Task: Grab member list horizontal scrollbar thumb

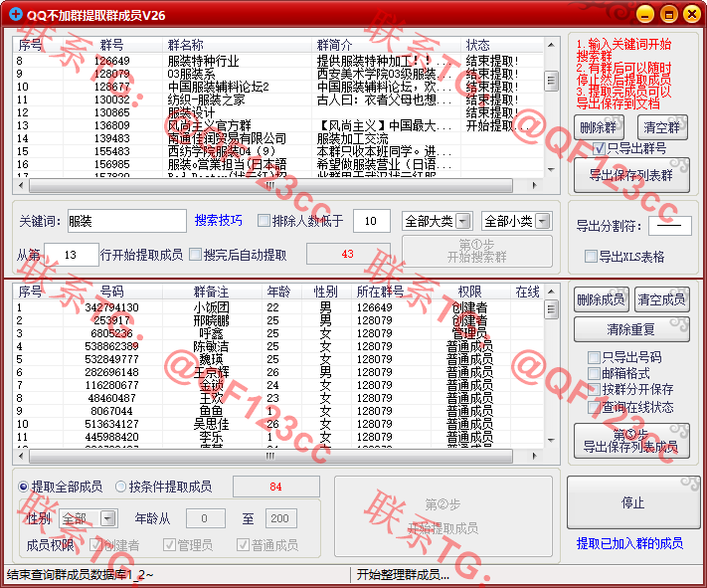Action: click(270, 456)
